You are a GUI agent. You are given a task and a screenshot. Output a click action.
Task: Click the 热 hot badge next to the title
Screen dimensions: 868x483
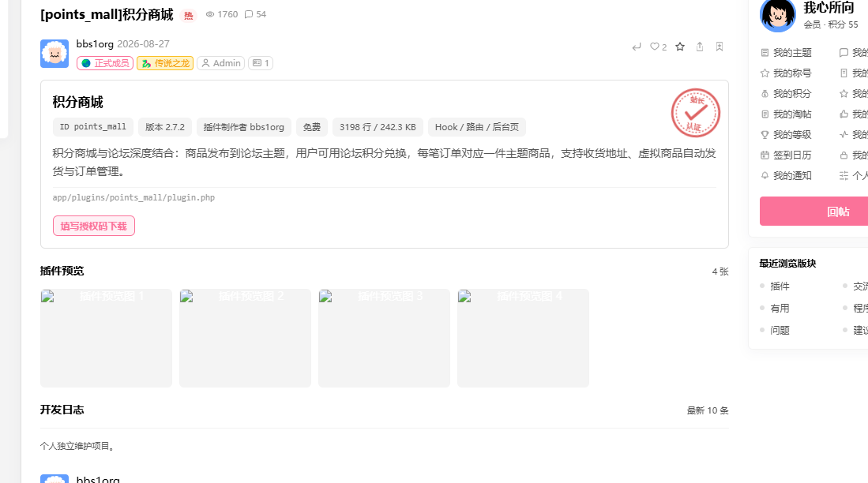[x=188, y=16]
